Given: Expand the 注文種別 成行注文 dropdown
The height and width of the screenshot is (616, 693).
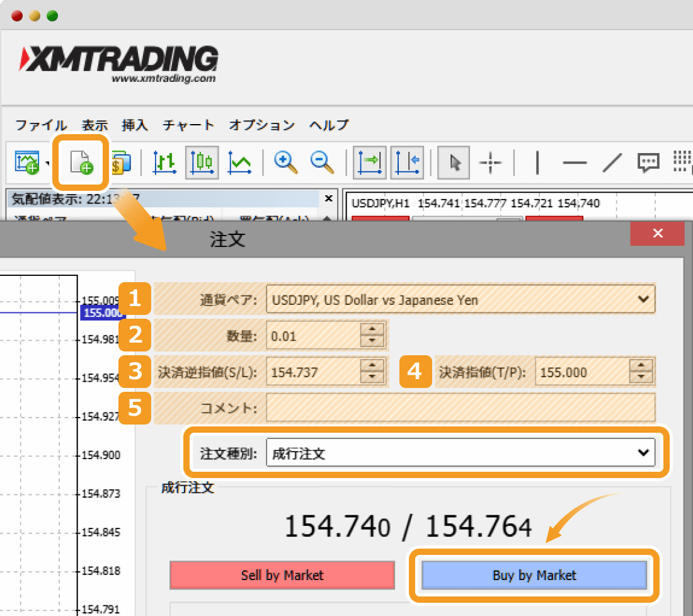Looking at the screenshot, I should (643, 452).
